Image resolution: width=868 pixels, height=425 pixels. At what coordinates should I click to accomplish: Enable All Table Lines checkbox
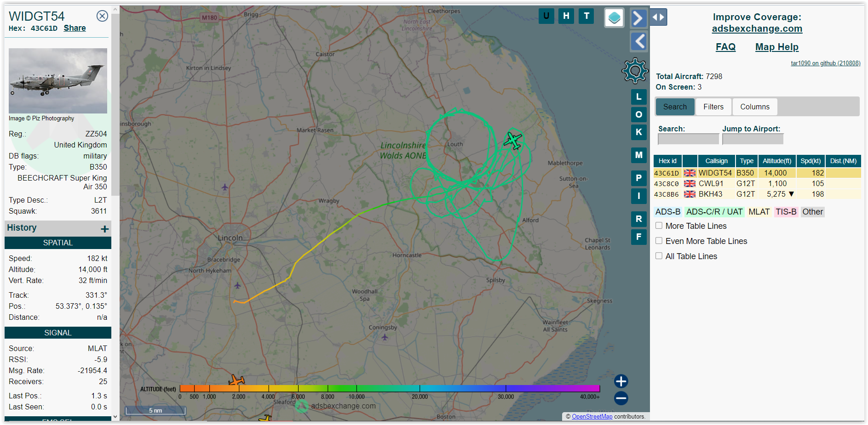[x=659, y=256]
